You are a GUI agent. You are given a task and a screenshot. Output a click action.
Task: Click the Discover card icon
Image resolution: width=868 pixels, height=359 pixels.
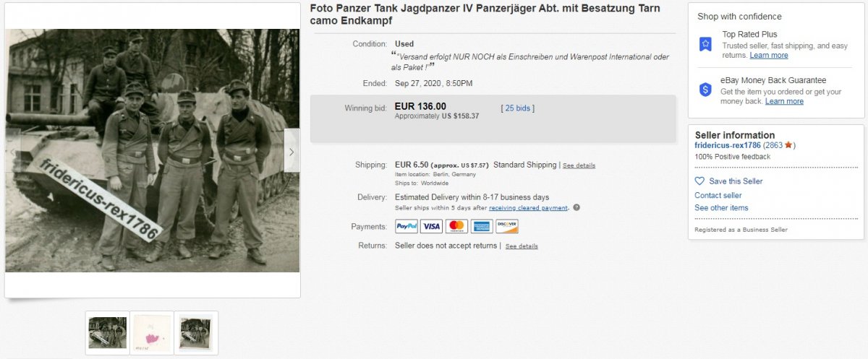click(x=507, y=226)
